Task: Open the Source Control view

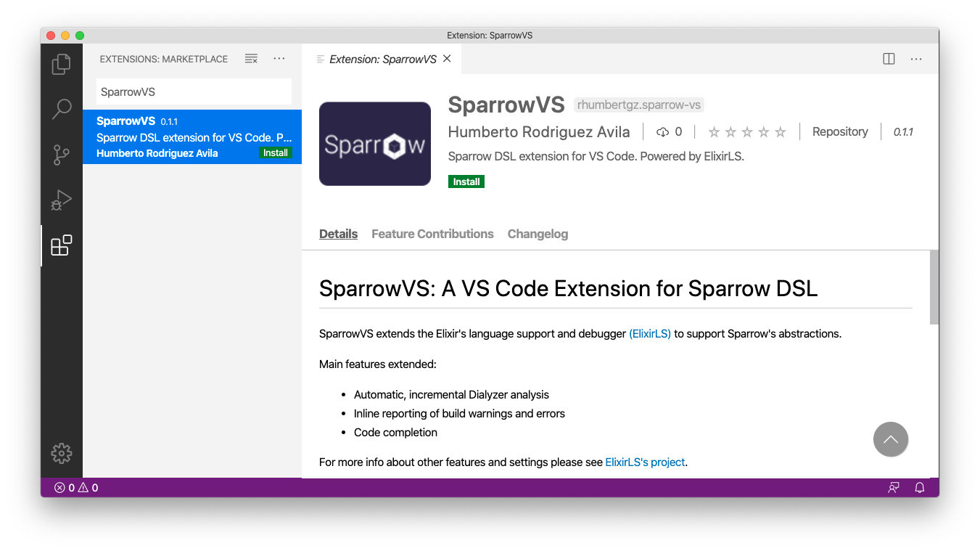Action: tap(62, 155)
